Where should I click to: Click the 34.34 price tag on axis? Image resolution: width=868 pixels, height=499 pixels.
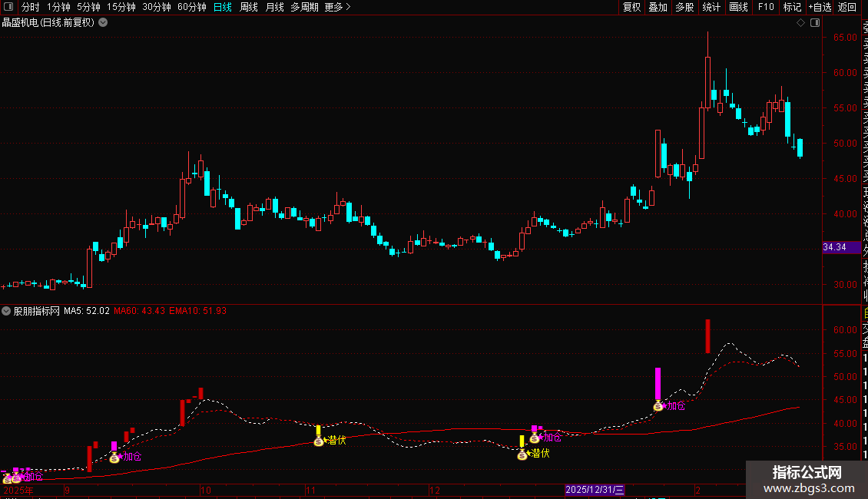click(841, 247)
